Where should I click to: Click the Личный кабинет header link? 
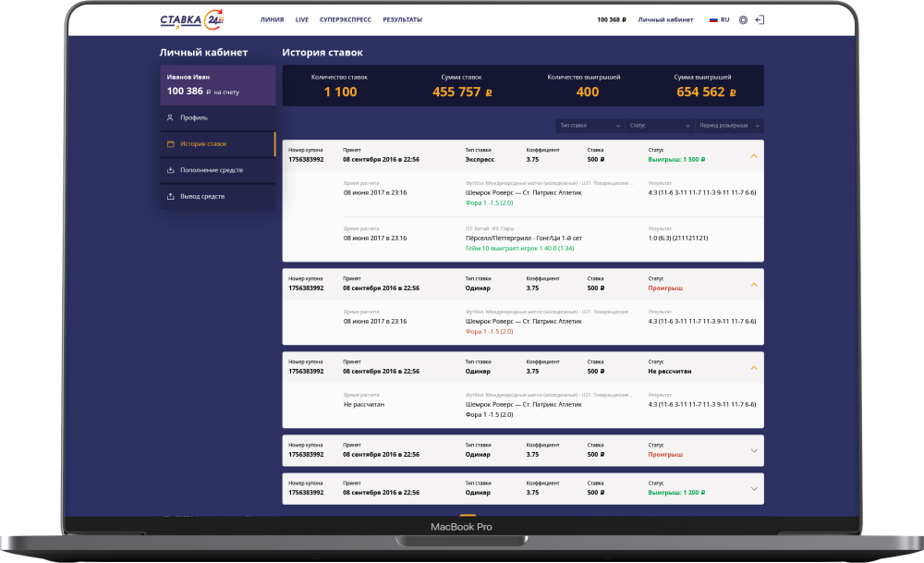coord(665,19)
